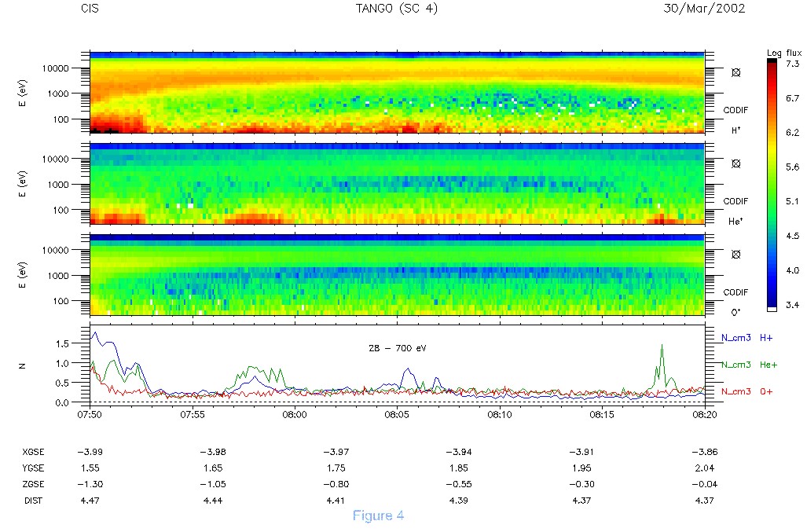Open the Figure 4 caption link

[378, 515]
